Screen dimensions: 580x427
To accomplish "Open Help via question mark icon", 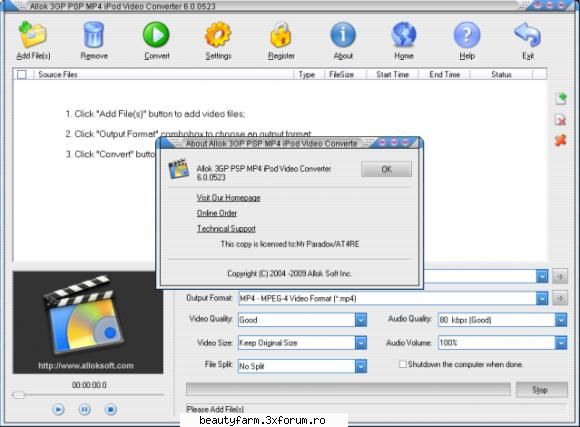I will [x=467, y=34].
